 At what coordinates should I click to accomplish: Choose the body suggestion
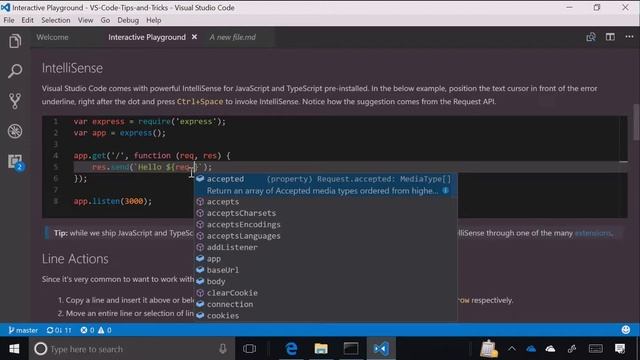(325, 282)
